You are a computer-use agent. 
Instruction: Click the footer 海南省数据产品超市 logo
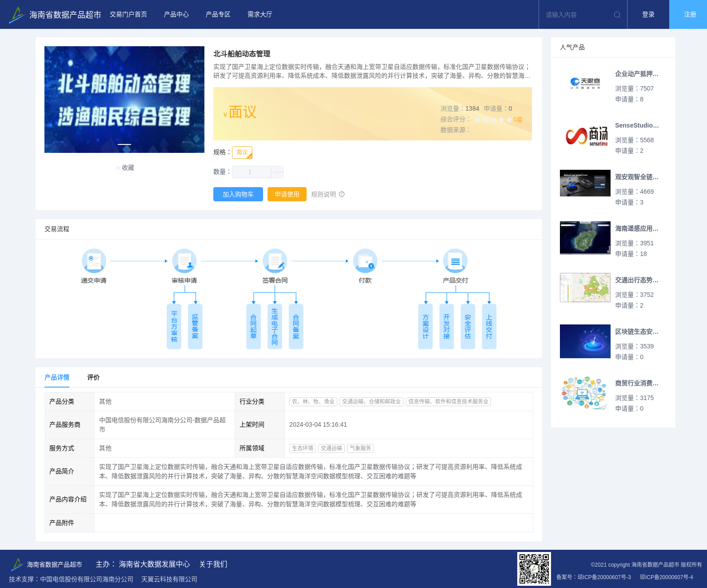tap(47, 564)
